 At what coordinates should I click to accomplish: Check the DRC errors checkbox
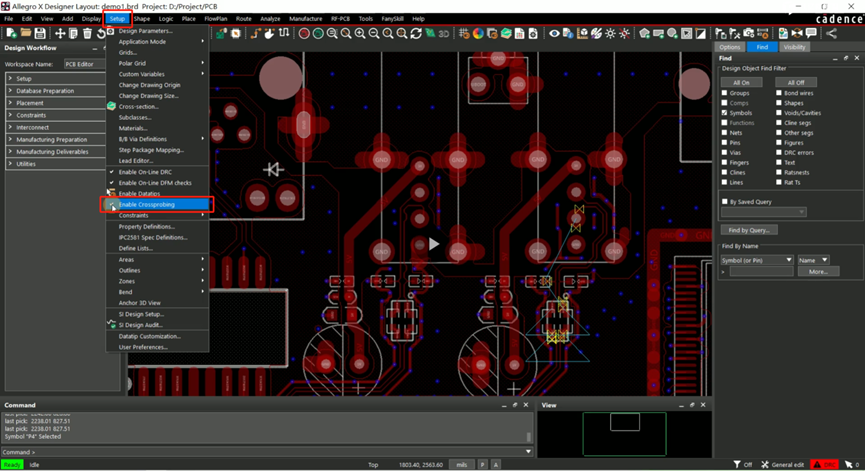point(779,153)
